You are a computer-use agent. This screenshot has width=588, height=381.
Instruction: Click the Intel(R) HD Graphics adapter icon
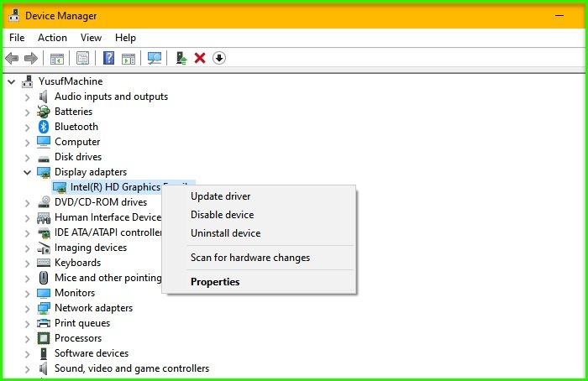click(60, 187)
